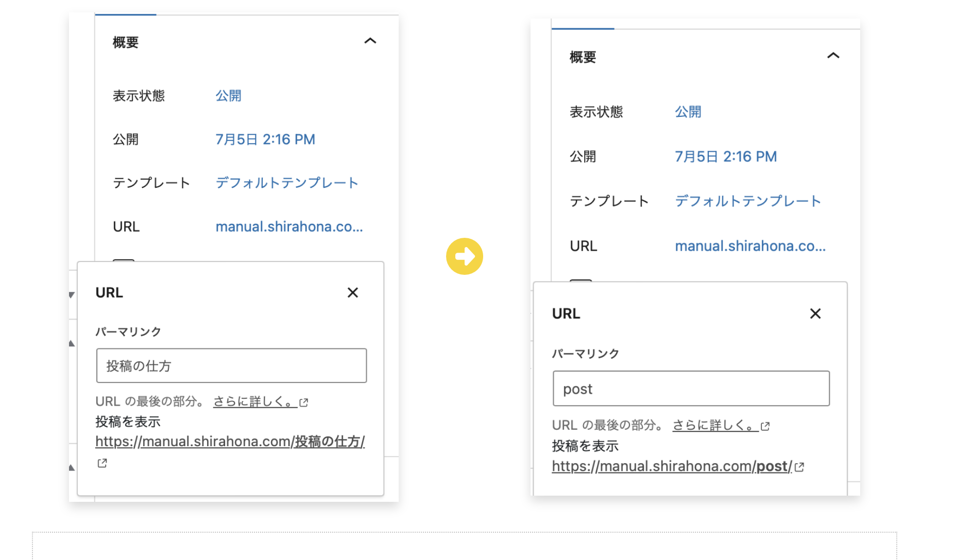956x560 pixels.
Task: Open 公開 visibility setting in left panel
Action: (228, 96)
